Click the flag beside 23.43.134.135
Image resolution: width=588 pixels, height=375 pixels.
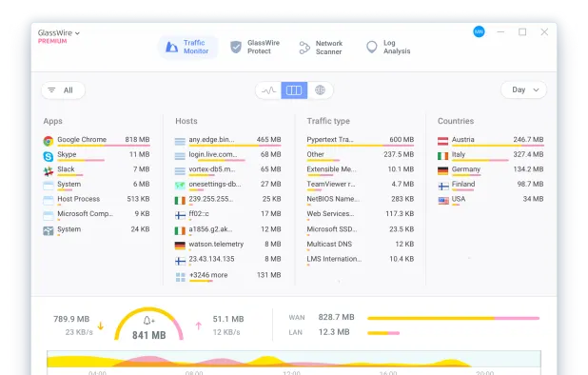point(180,261)
